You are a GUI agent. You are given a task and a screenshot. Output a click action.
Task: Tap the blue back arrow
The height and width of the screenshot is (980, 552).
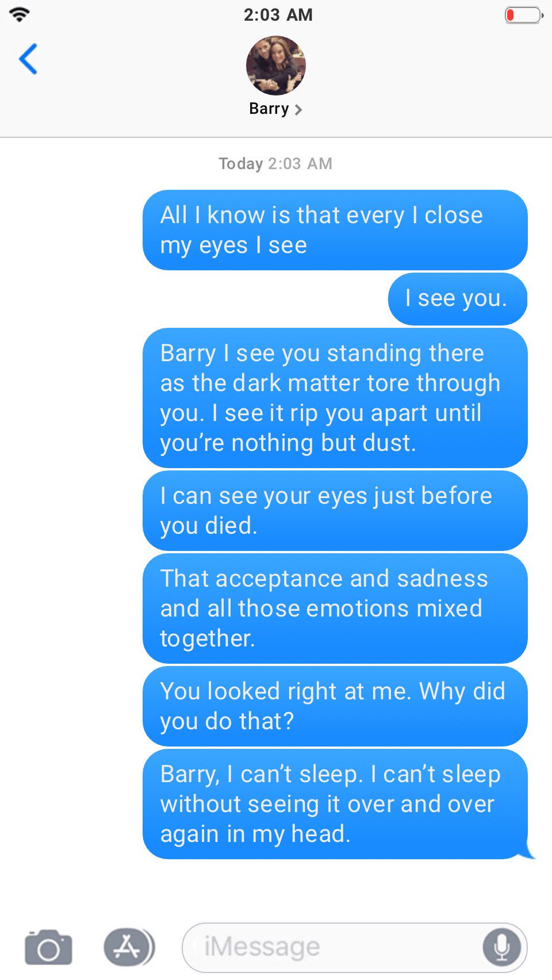(28, 59)
